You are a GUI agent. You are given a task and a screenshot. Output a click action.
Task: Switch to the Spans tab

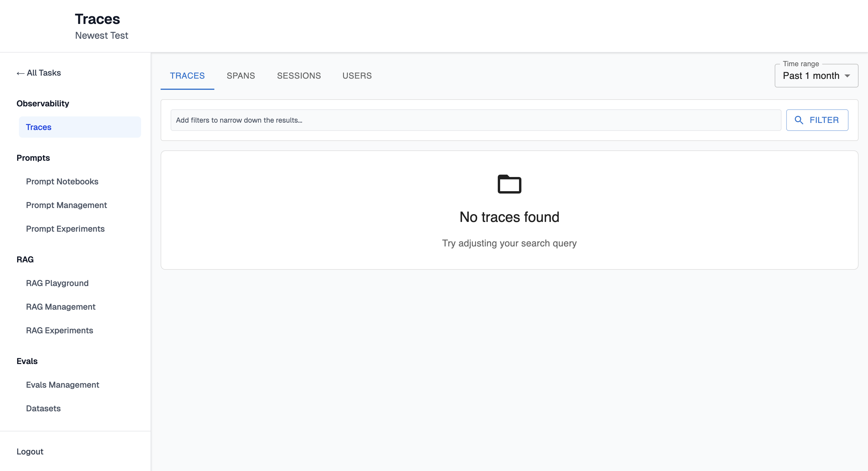click(241, 76)
